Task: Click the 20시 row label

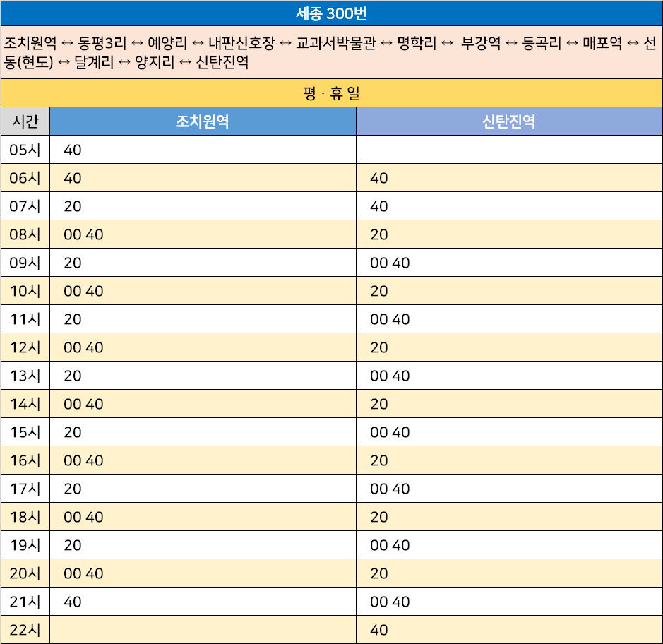Action: 25,574
